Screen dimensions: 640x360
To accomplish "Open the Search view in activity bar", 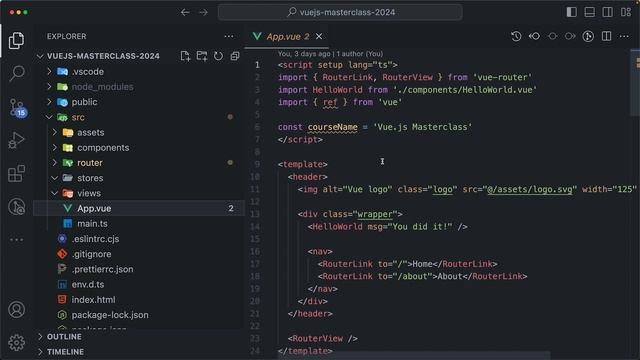I will [16, 73].
